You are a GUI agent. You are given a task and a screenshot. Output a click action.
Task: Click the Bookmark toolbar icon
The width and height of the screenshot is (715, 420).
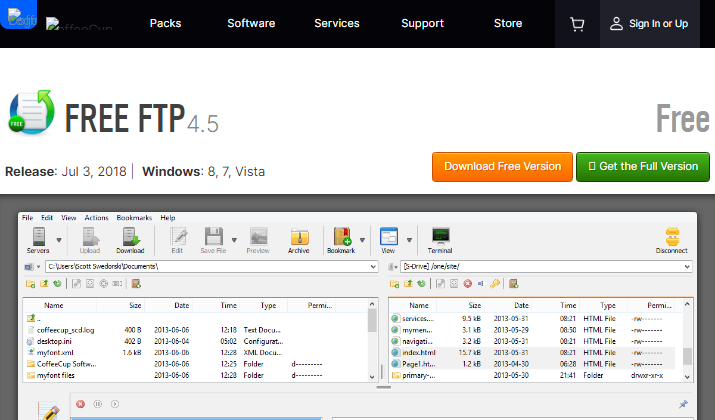tap(342, 240)
